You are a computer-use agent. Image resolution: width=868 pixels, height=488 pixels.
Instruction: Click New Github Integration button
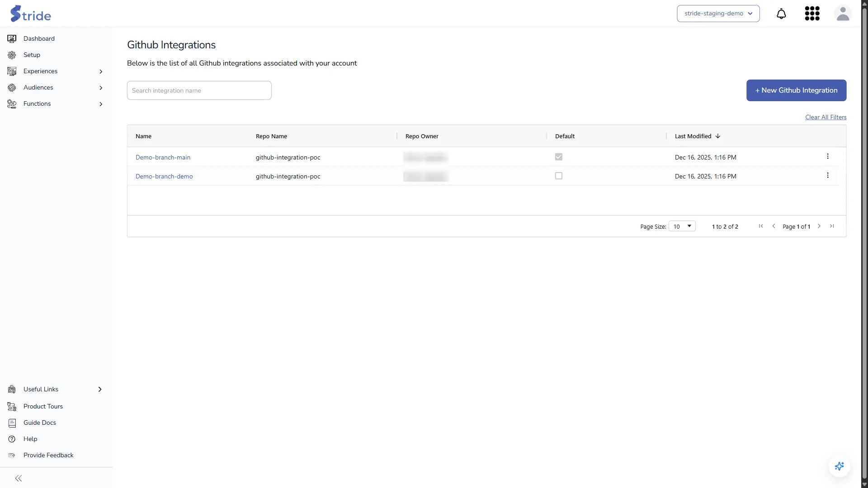click(796, 90)
